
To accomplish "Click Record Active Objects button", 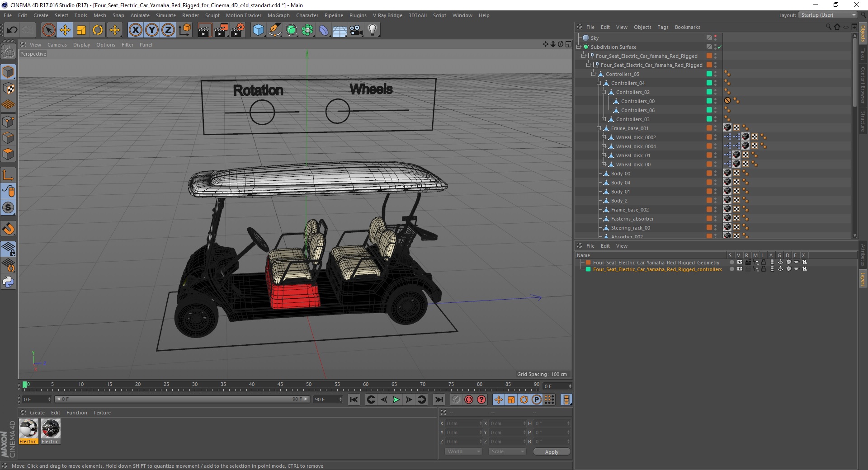I will click(x=456, y=399).
